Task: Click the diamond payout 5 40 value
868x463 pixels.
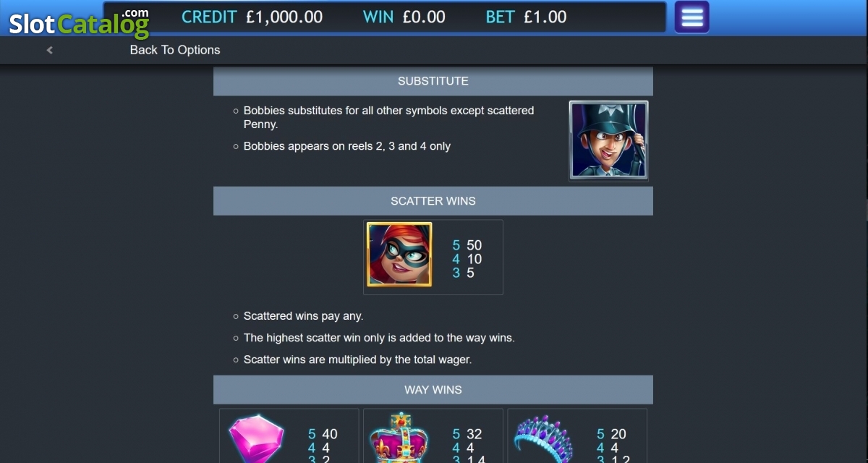Action: point(323,434)
